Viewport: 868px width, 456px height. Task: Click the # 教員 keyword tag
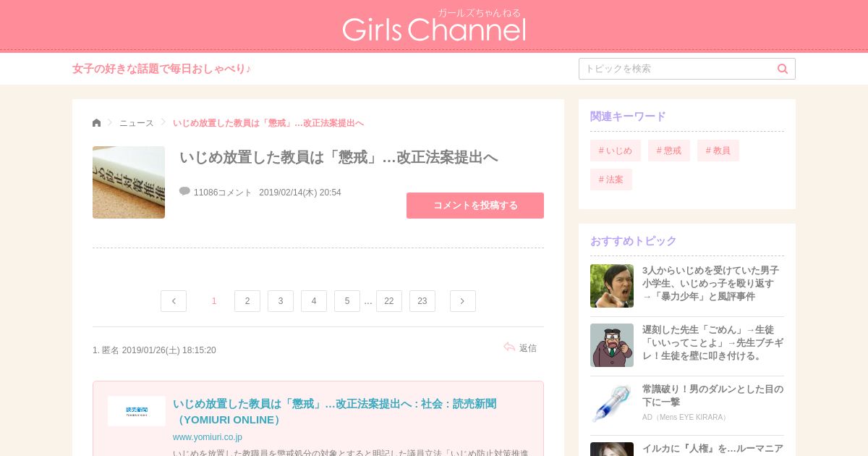point(718,151)
